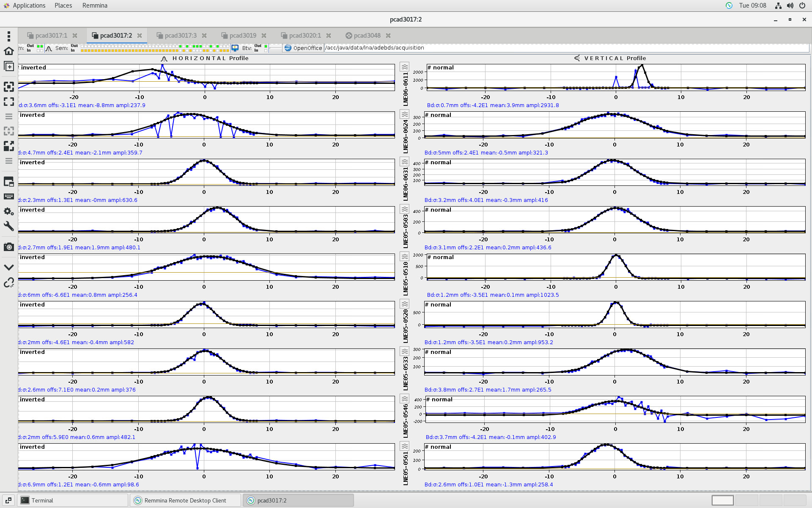Click the disconnect link icon

tap(9, 282)
